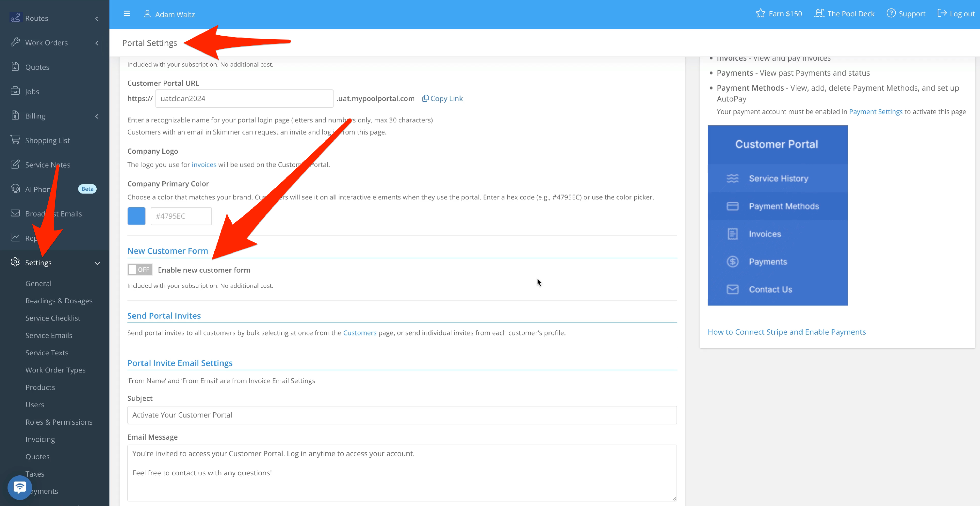Select Roles & Permissions menu item
The image size is (980, 506).
click(58, 422)
